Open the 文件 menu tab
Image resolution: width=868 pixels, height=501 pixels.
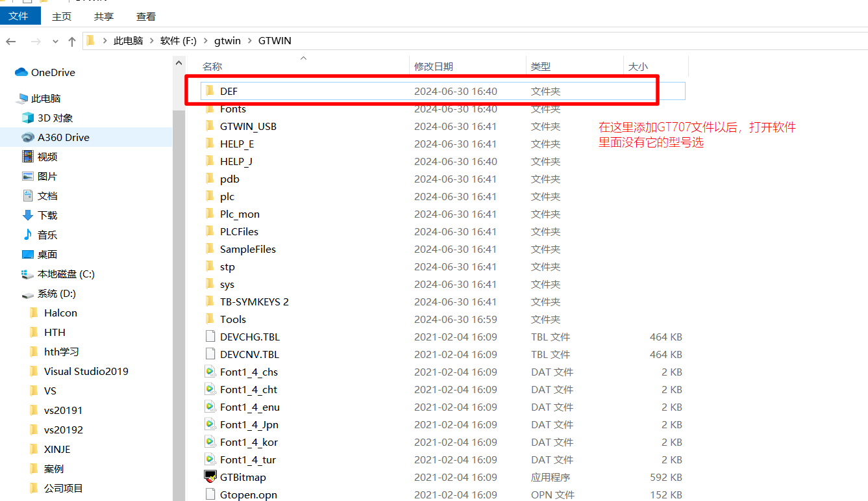click(18, 16)
